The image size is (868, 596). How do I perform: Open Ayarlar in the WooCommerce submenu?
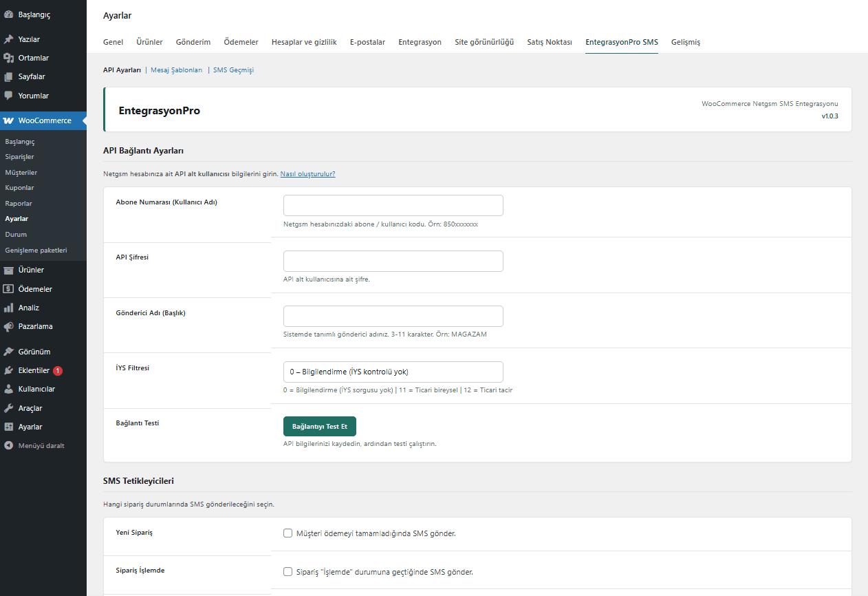point(17,218)
